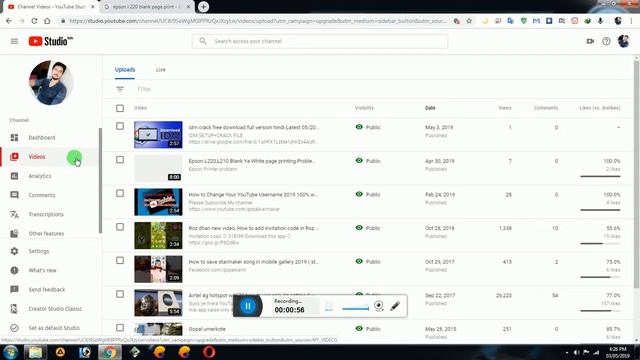The width and height of the screenshot is (640, 360).
Task: Click visibility eye icon for idm crack video
Action: (359, 127)
